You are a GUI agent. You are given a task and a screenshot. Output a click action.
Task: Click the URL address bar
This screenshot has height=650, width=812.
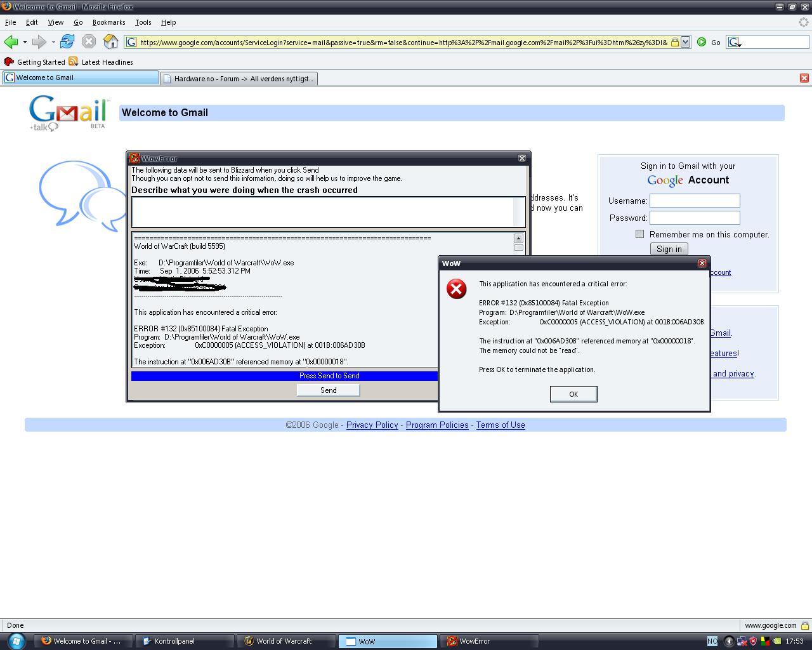coord(403,42)
